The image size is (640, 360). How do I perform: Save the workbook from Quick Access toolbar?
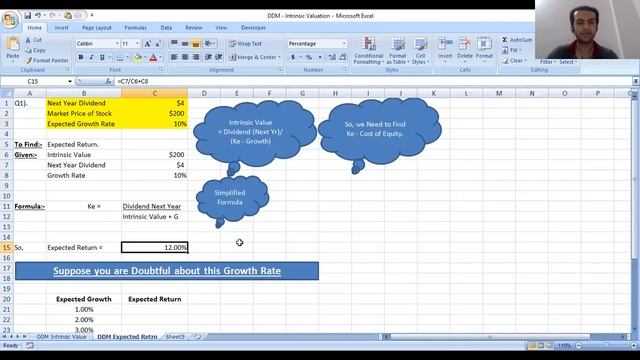27,16
